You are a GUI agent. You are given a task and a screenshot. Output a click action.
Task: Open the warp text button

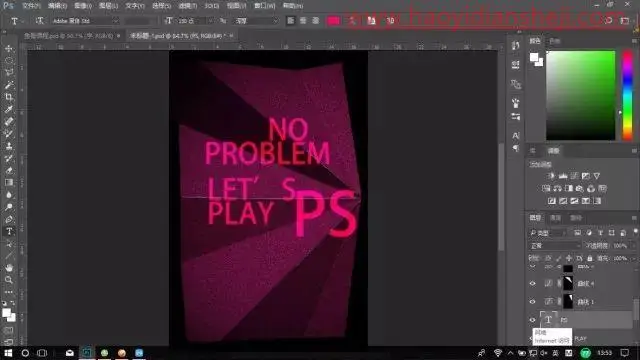[x=352, y=20]
